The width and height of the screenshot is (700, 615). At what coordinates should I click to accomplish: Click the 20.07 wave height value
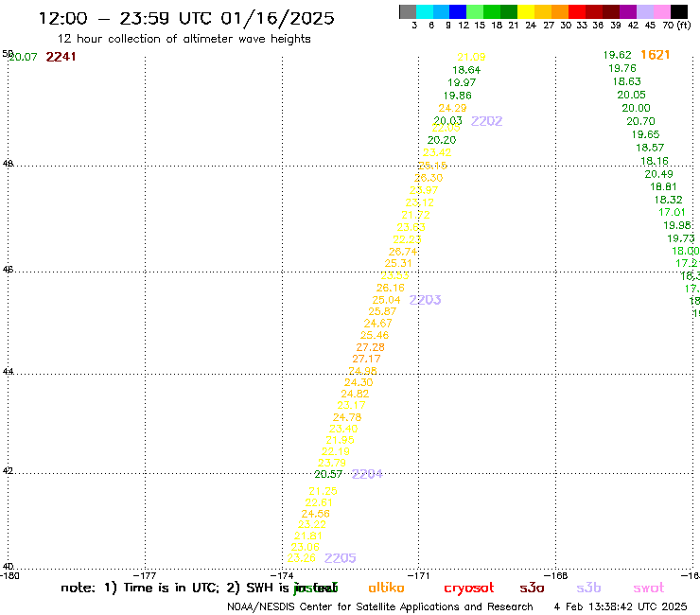(x=23, y=57)
